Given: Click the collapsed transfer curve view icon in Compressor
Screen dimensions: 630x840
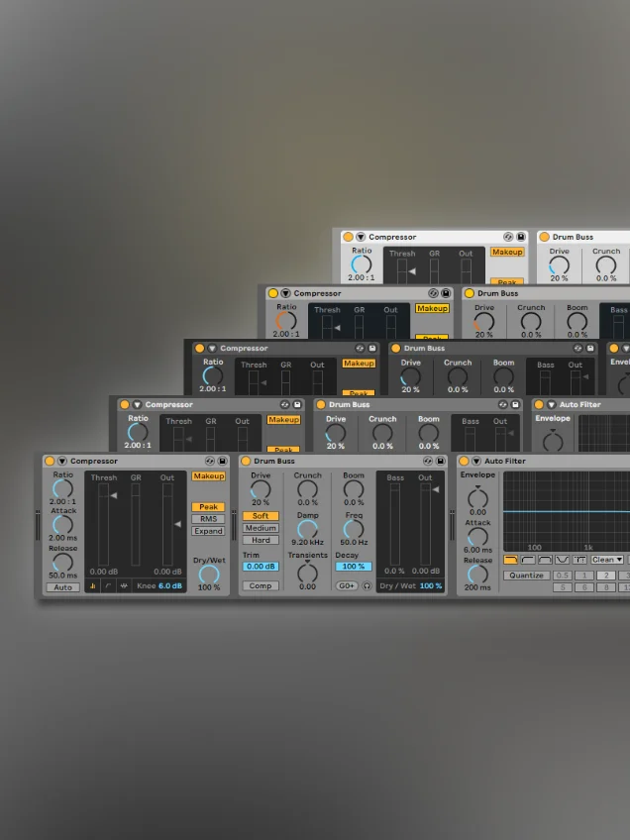Looking at the screenshot, I should pos(93,585).
